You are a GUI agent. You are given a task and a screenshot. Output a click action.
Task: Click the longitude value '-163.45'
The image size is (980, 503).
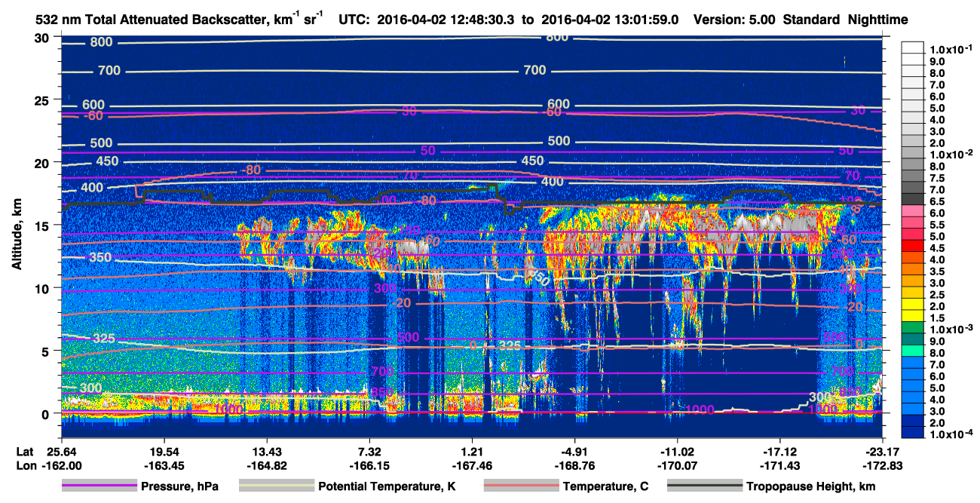(164, 465)
